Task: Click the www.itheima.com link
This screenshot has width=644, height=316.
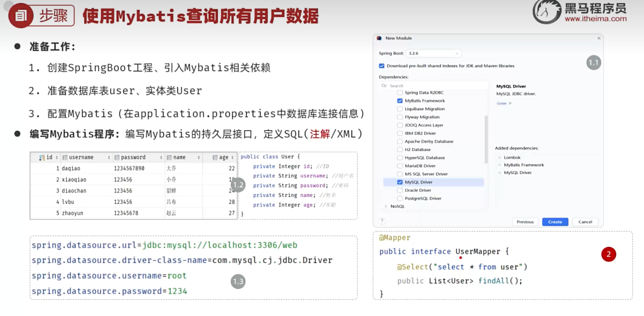Action: coord(596,19)
